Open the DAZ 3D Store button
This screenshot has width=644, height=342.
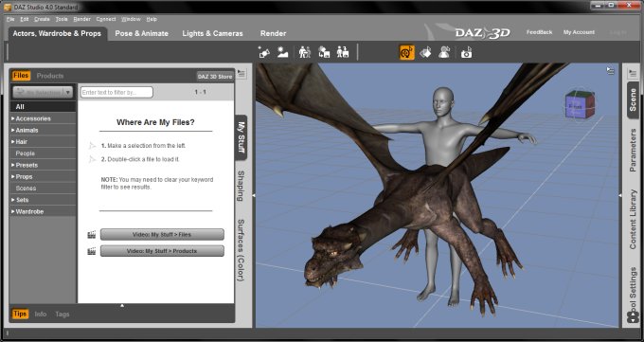click(x=215, y=76)
